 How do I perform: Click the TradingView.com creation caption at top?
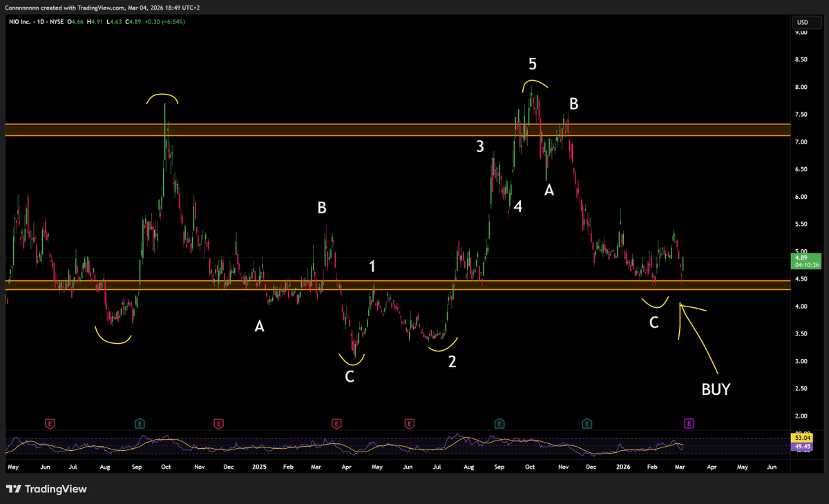tap(102, 6)
